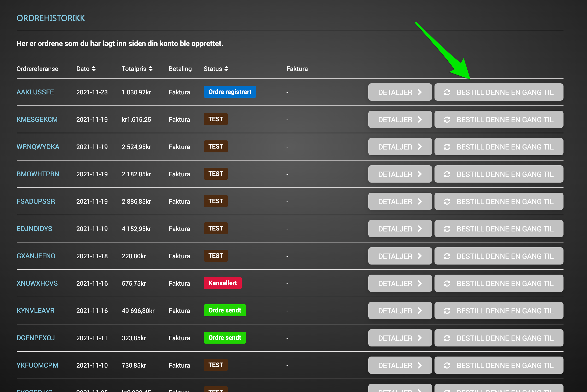
Task: Click reorder refresh icon for order GXANJEFNO
Action: pos(447,256)
